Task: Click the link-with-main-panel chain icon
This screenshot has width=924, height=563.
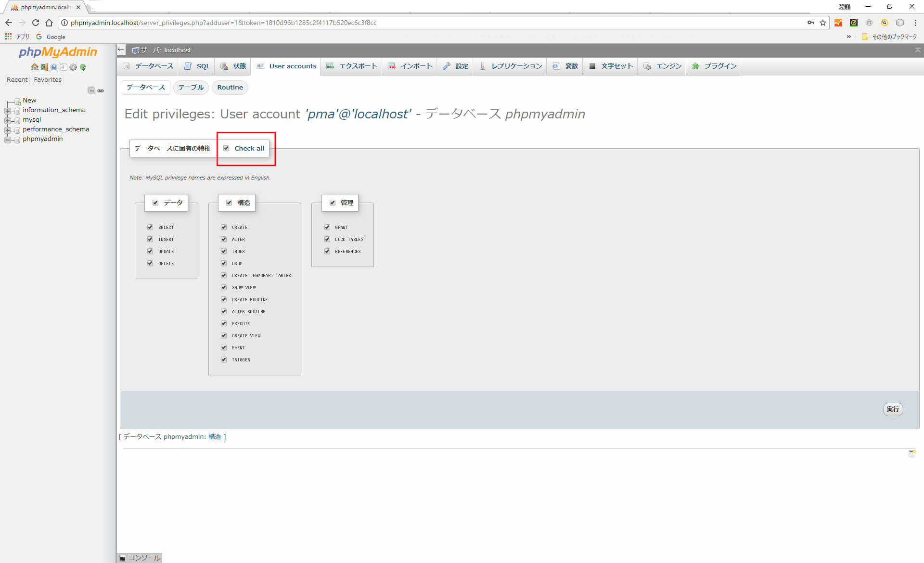Action: [x=101, y=90]
